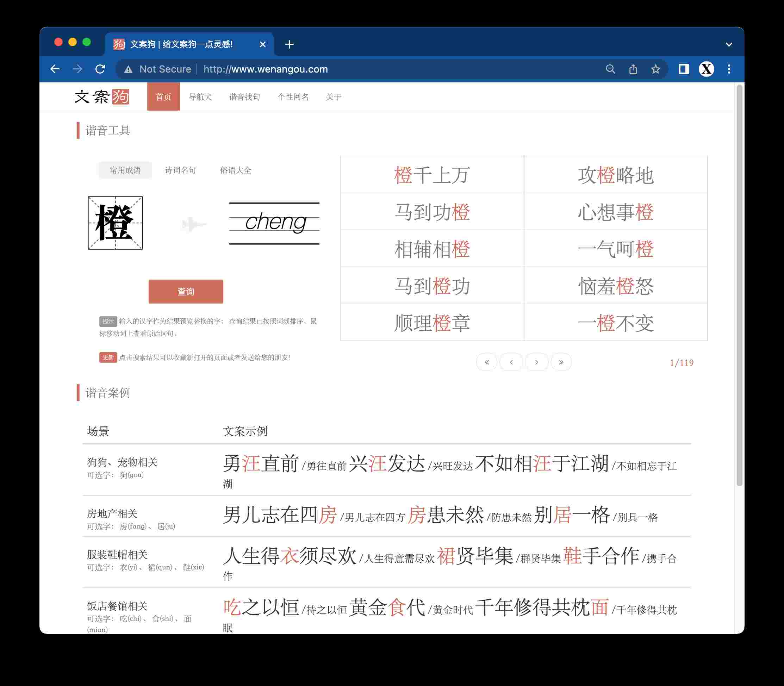Click the 谐音工具 section heading
784x686 pixels.
coord(107,131)
